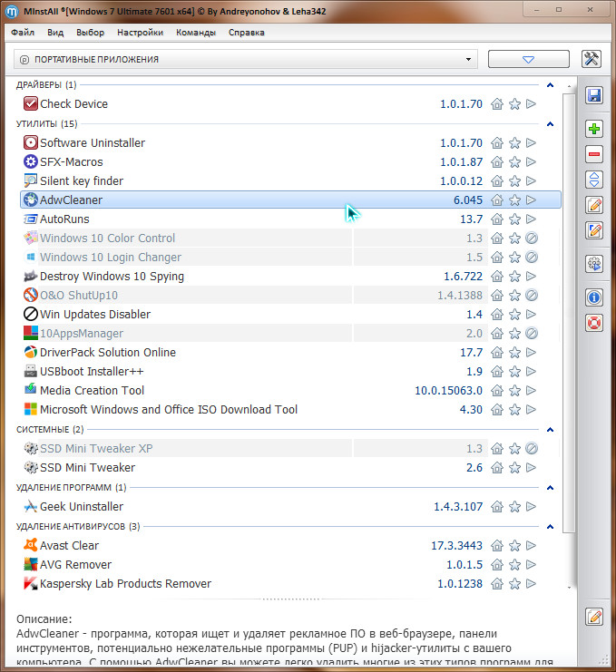Open the ПОРТАТИВНЫЕ ПРИЛОЖЕНИЯ category dropdown
Screen dimensions: 616x672
click(246, 59)
